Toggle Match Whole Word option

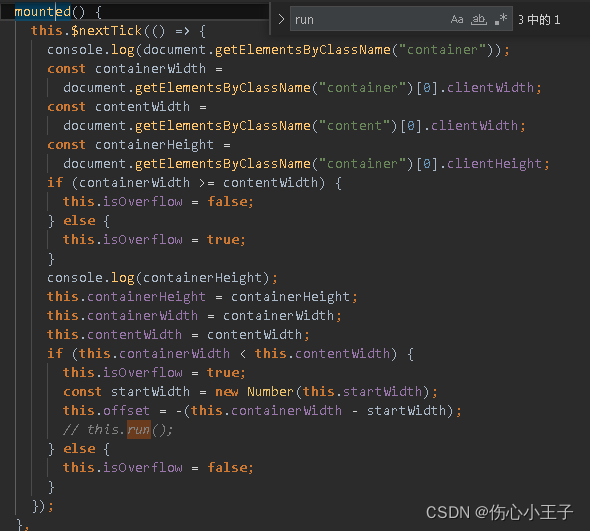coord(479,19)
